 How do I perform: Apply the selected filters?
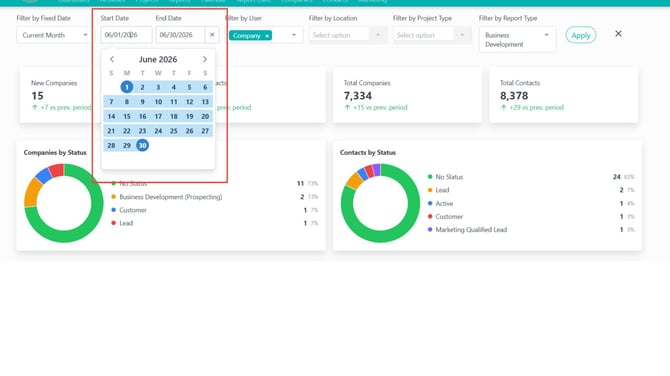point(581,35)
